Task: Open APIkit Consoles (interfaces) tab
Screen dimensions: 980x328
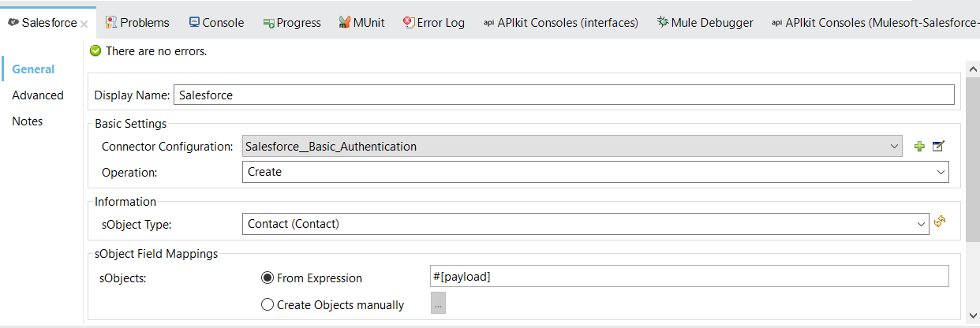Action: [560, 23]
